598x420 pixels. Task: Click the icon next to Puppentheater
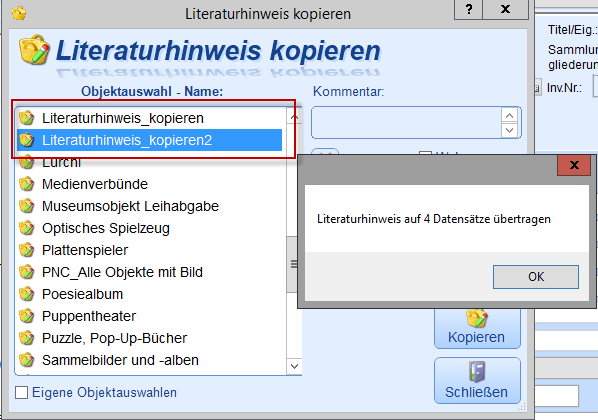27,316
